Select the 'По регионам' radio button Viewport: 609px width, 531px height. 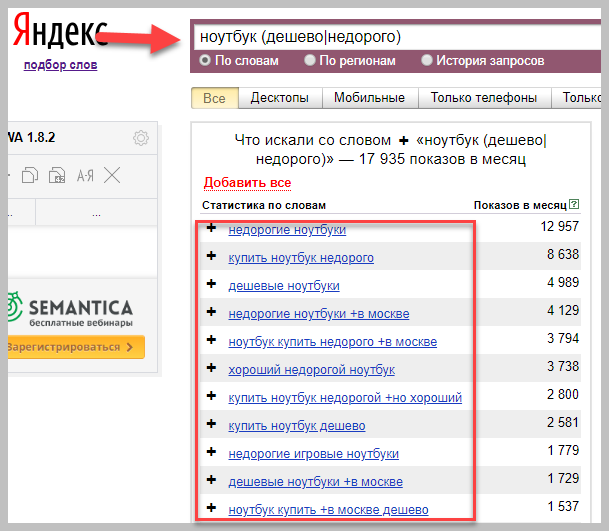point(310,60)
